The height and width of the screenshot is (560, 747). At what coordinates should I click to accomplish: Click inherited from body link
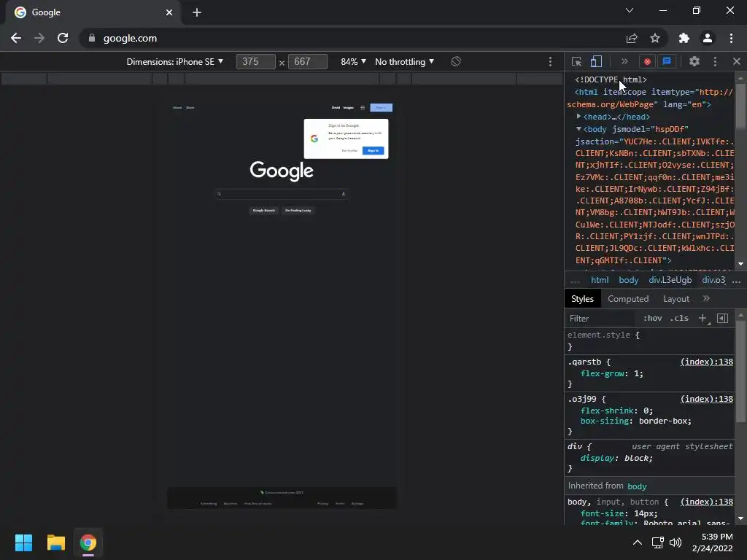637,486
